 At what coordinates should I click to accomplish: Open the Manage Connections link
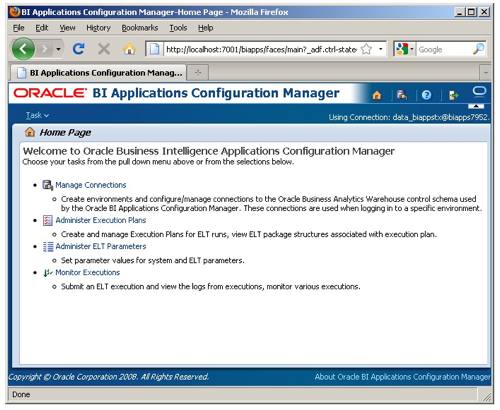pos(91,185)
